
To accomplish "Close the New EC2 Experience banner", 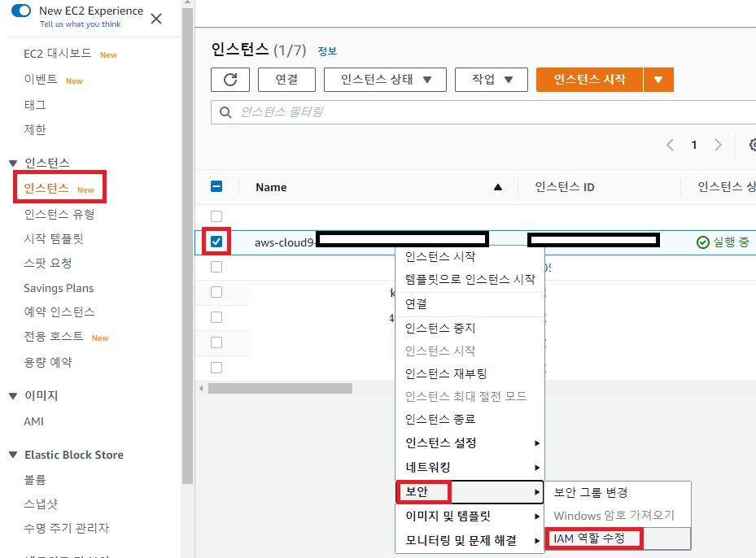I will 156,19.
